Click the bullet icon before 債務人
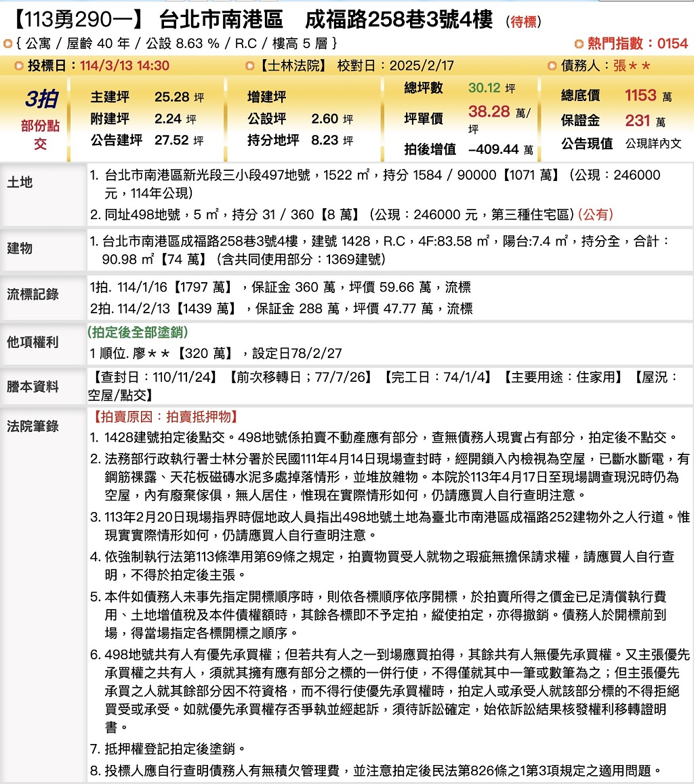The width and height of the screenshot is (694, 784). tap(552, 66)
